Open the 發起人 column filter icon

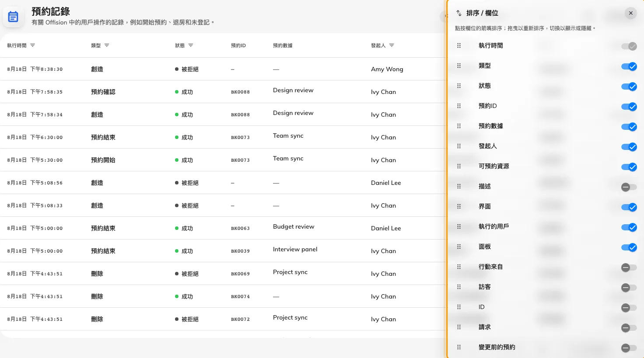click(392, 45)
